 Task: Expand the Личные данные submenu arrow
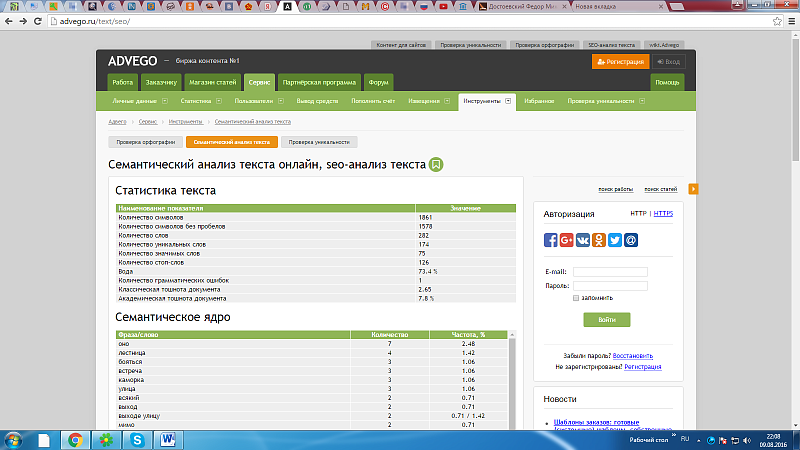[x=165, y=101]
